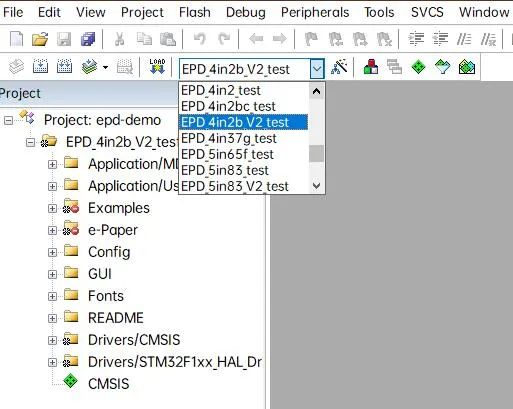Open the Peripherals menu
This screenshot has width=513, height=409.
[315, 12]
